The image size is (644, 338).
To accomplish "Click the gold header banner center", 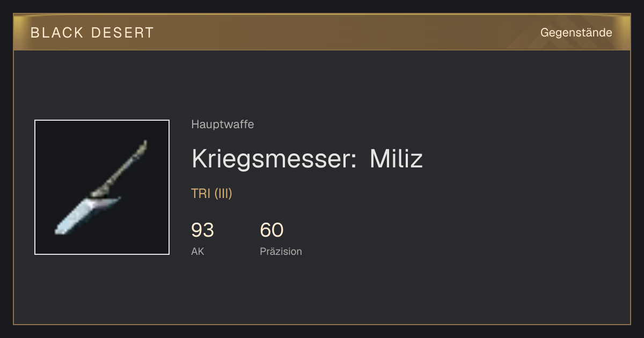I will tap(322, 32).
